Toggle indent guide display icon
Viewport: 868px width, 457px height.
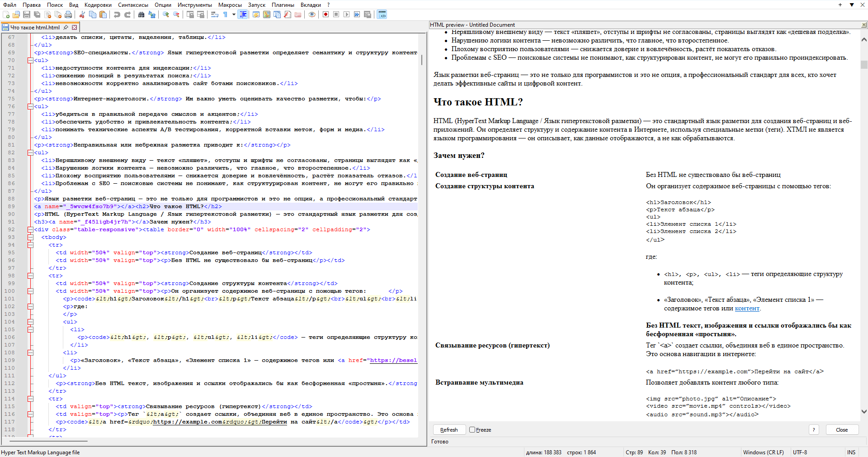click(x=243, y=14)
